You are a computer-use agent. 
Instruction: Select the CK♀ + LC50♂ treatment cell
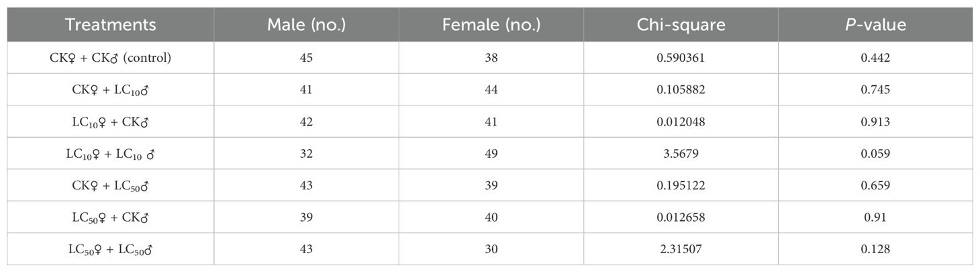click(x=111, y=185)
